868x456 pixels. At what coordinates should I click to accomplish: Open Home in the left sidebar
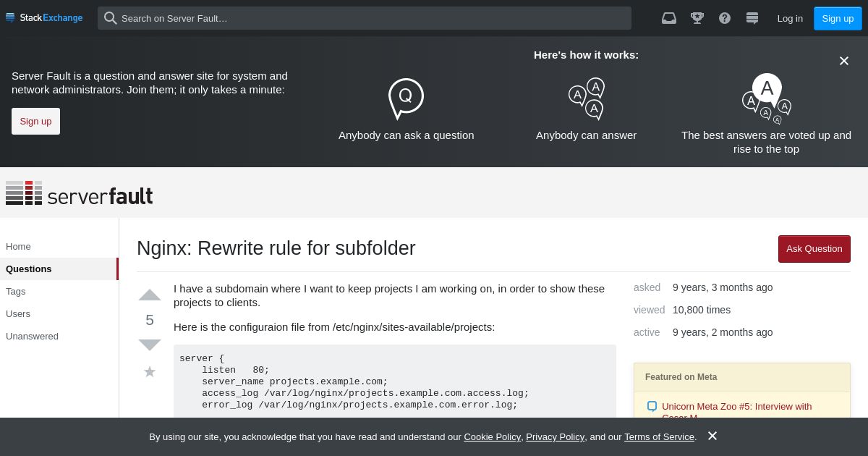[59, 246]
